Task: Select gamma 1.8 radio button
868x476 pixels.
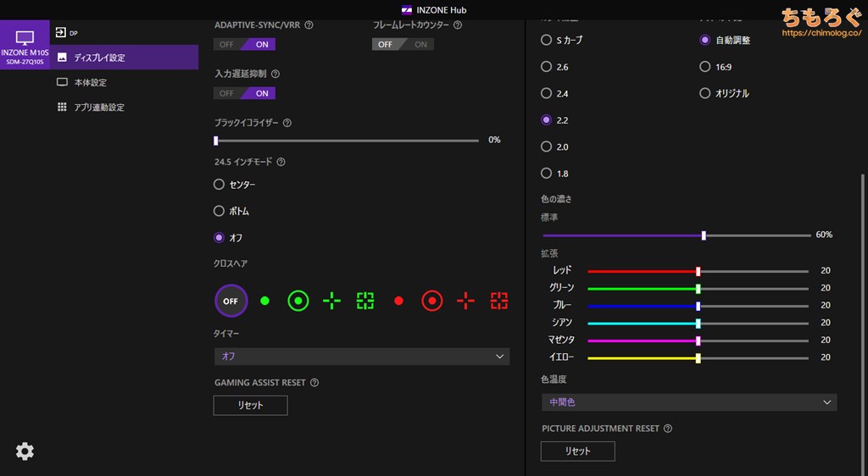Action: tap(547, 174)
